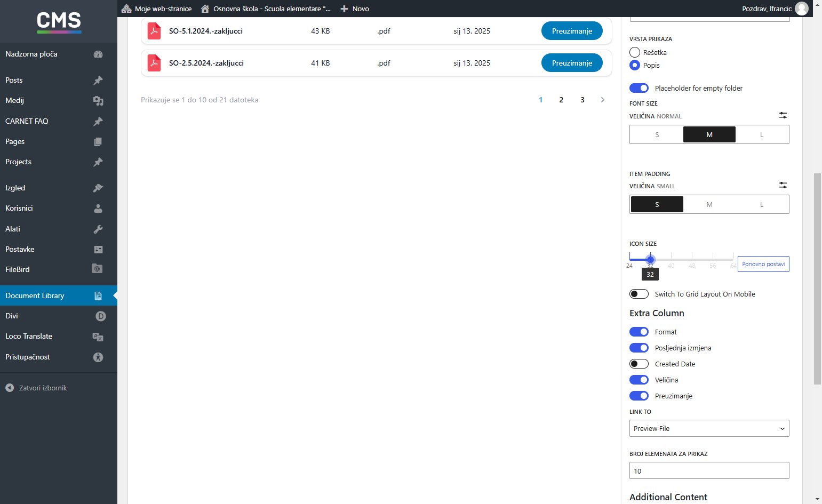Enable Switch To Grid Layout On Mobile
The image size is (822, 504).
tap(639, 294)
